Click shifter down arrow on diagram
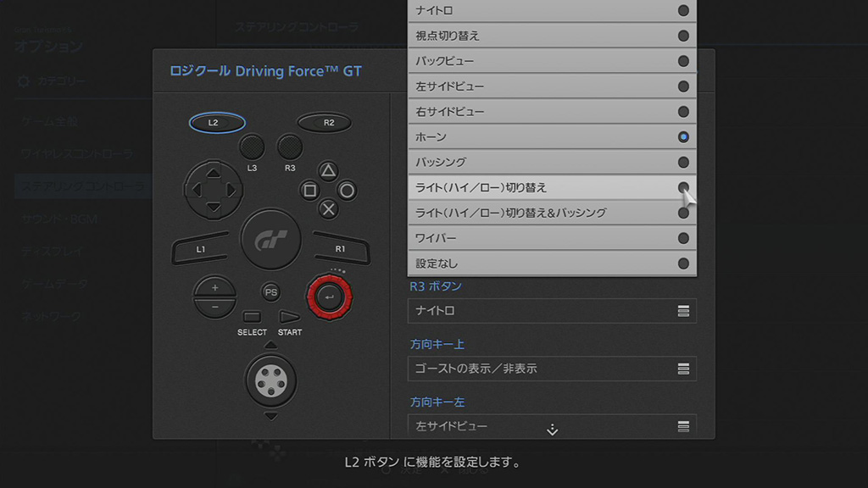 click(x=270, y=416)
